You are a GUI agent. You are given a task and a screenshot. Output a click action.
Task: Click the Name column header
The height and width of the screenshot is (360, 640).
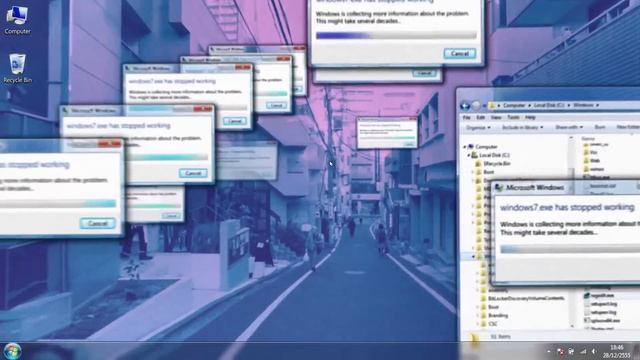tap(588, 139)
